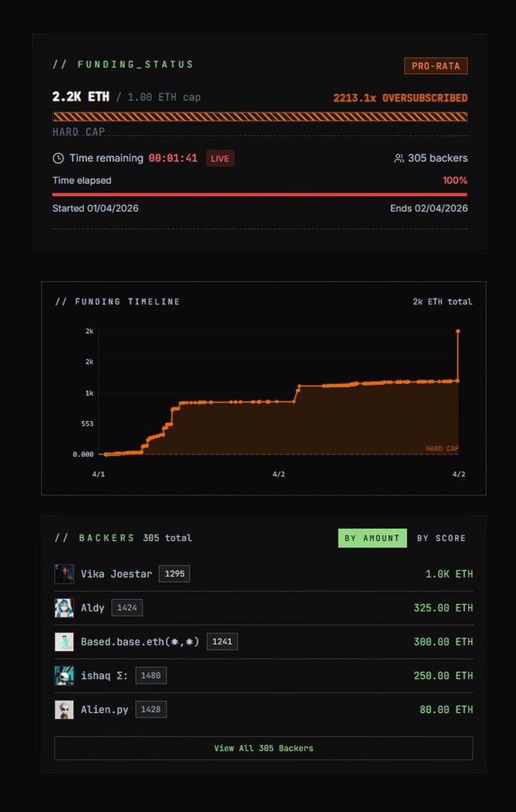Screen dimensions: 516x812
Task: Open Based.base.eth avatar image
Action: click(64, 641)
